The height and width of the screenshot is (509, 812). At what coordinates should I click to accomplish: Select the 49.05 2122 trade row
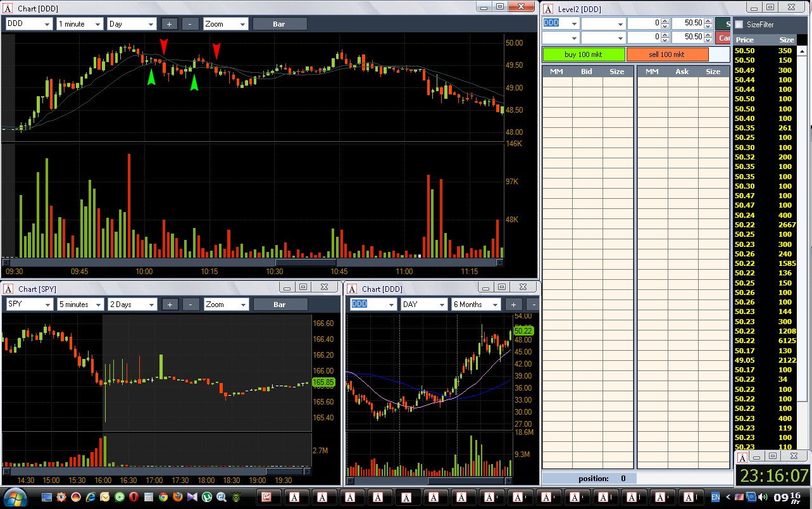point(764,360)
